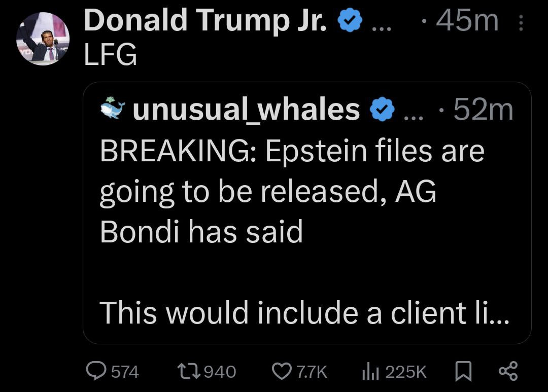
Task: Click the 52m quoted post timestamp
Action: pos(483,110)
